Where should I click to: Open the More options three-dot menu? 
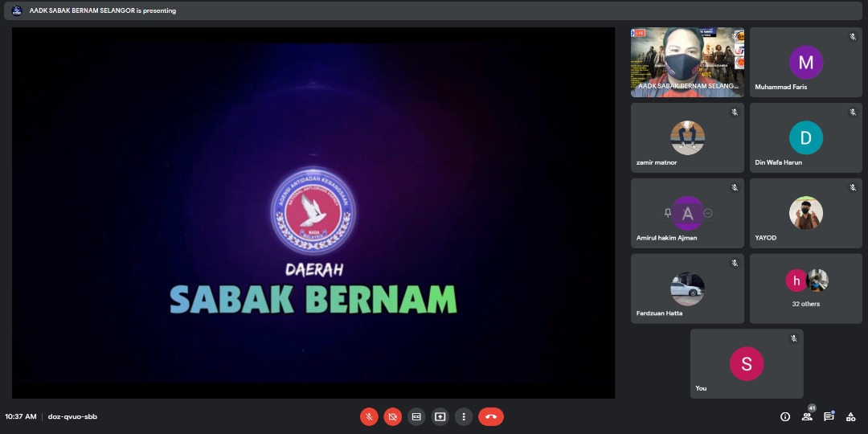(464, 416)
